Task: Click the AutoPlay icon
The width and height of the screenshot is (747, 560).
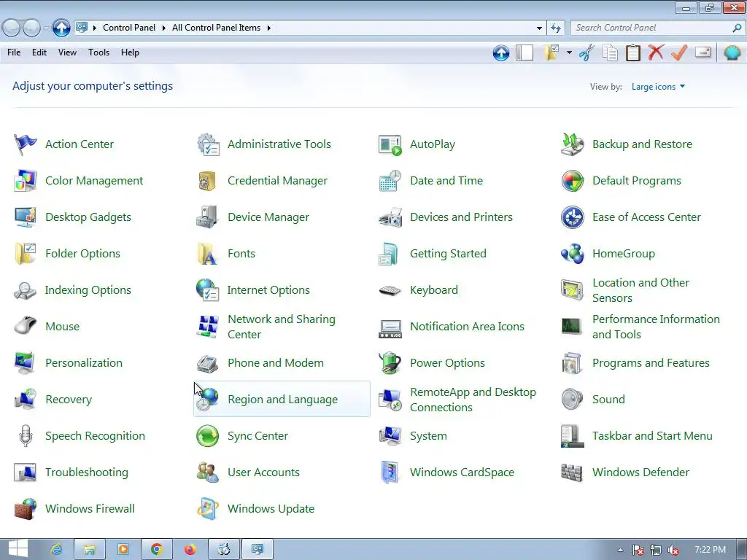Action: [390, 144]
